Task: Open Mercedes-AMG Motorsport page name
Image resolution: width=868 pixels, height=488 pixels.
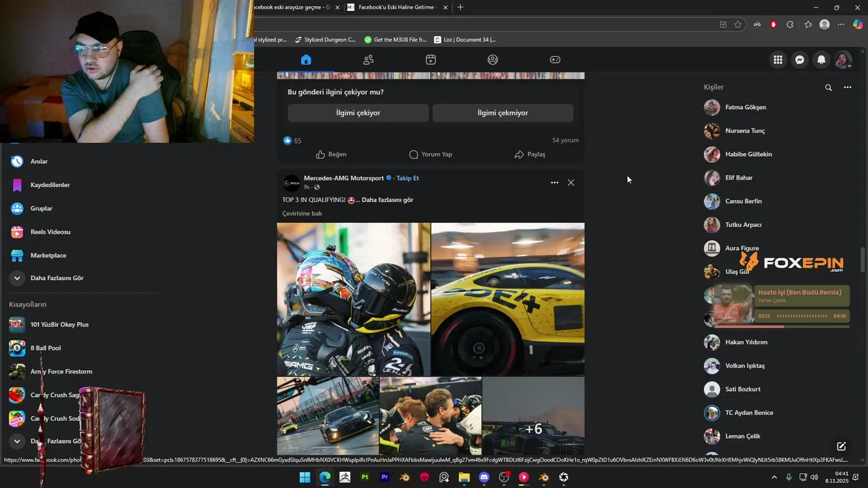Action: 344,178
